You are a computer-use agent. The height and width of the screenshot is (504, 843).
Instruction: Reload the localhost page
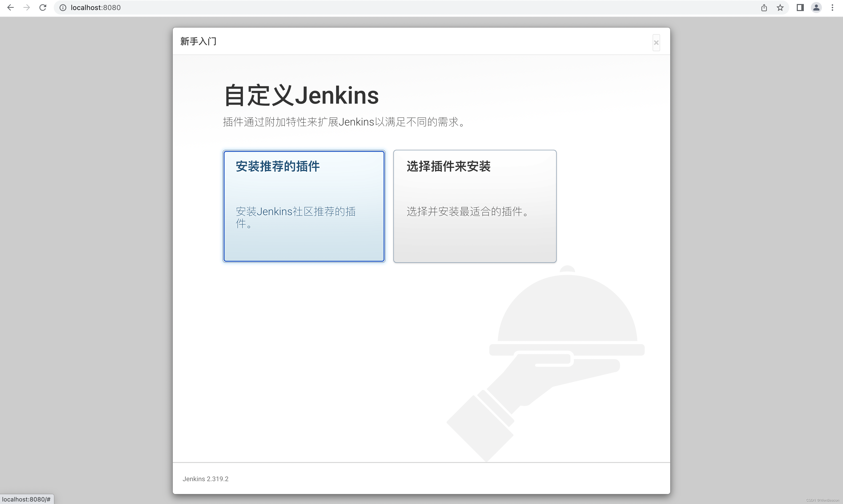click(x=43, y=8)
